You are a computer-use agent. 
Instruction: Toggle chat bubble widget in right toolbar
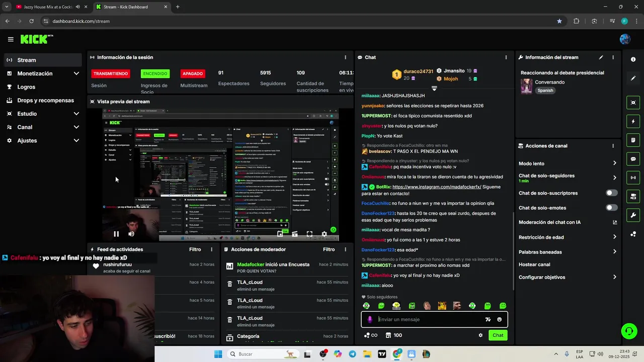(x=633, y=159)
